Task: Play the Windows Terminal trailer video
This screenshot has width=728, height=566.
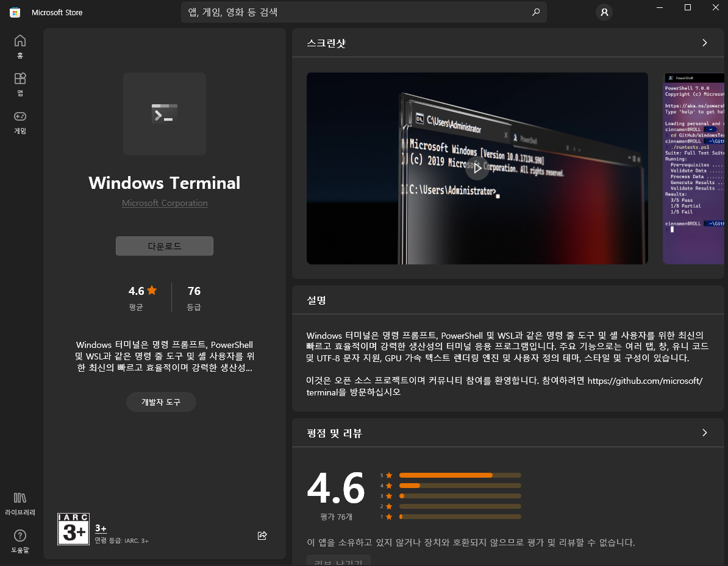Action: [477, 168]
